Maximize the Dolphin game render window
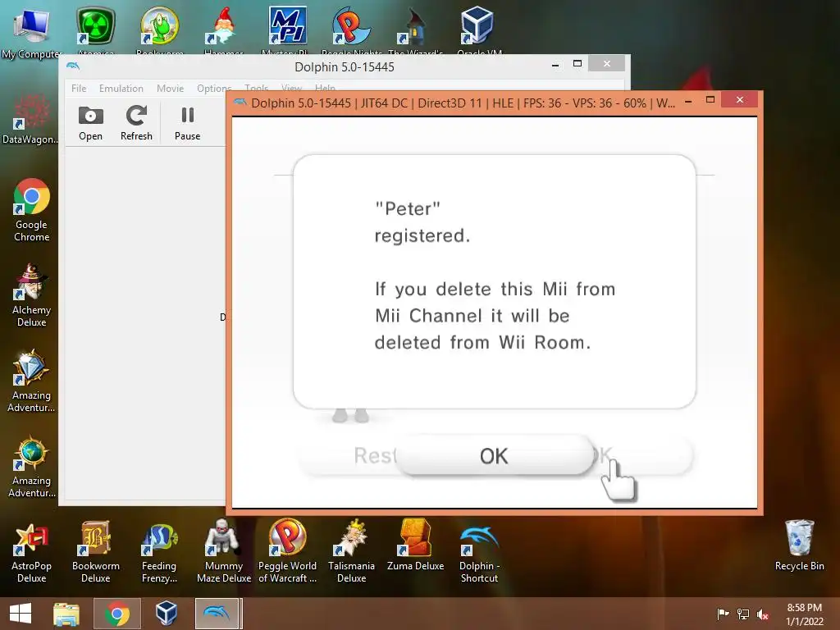 coord(710,100)
